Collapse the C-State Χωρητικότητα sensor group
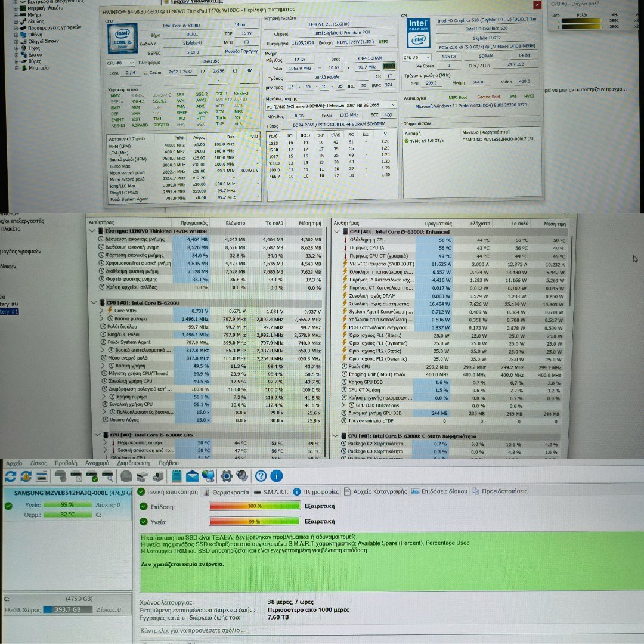This screenshot has width=644, height=644. tap(335, 436)
